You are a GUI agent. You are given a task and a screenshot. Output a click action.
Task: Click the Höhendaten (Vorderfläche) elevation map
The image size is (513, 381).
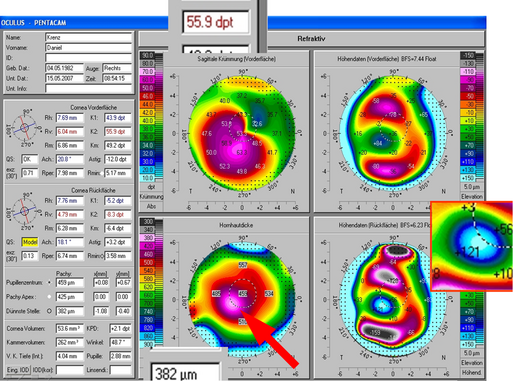pos(393,133)
